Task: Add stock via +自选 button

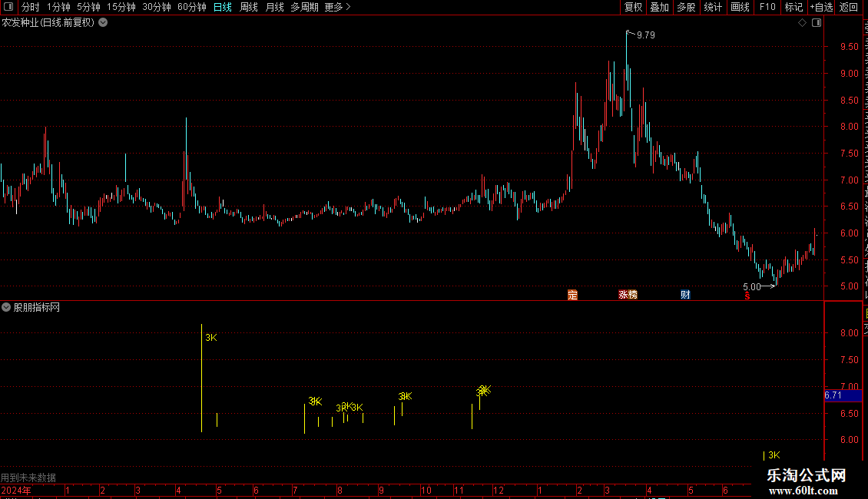Action: [821, 7]
